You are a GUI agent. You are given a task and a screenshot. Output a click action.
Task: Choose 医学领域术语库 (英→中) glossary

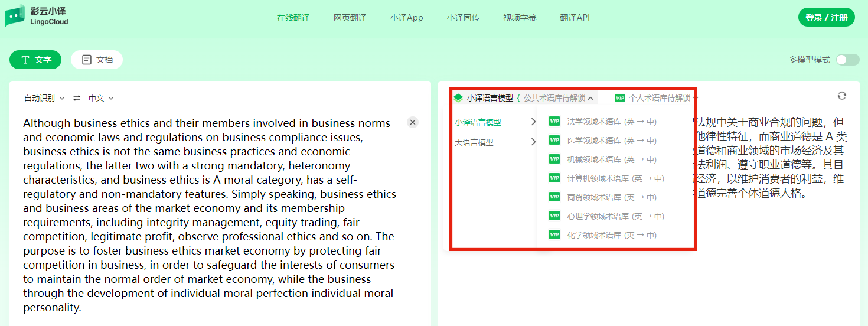tap(611, 141)
